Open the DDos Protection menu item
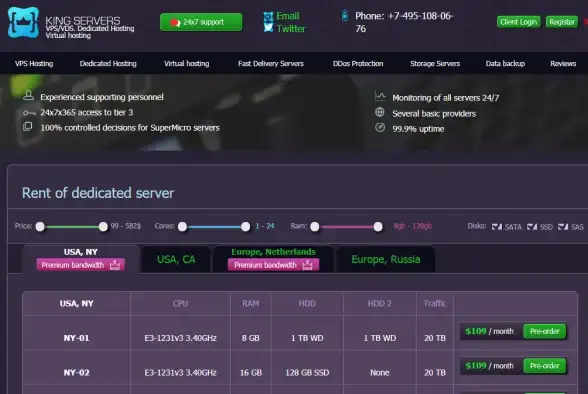The width and height of the screenshot is (588, 394). pyautogui.click(x=358, y=63)
